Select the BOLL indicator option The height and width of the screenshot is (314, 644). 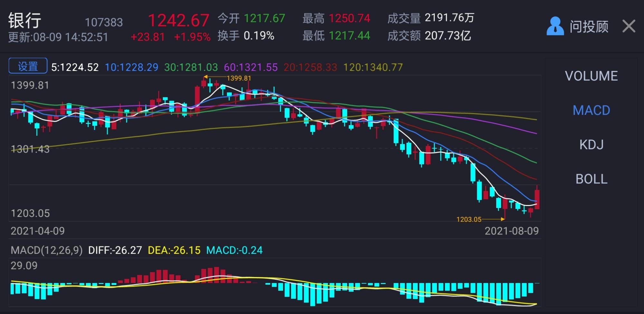pyautogui.click(x=591, y=179)
